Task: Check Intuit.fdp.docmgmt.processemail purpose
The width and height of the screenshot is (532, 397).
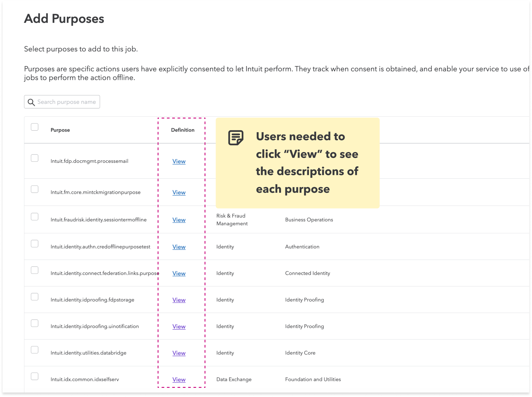Action: [35, 158]
